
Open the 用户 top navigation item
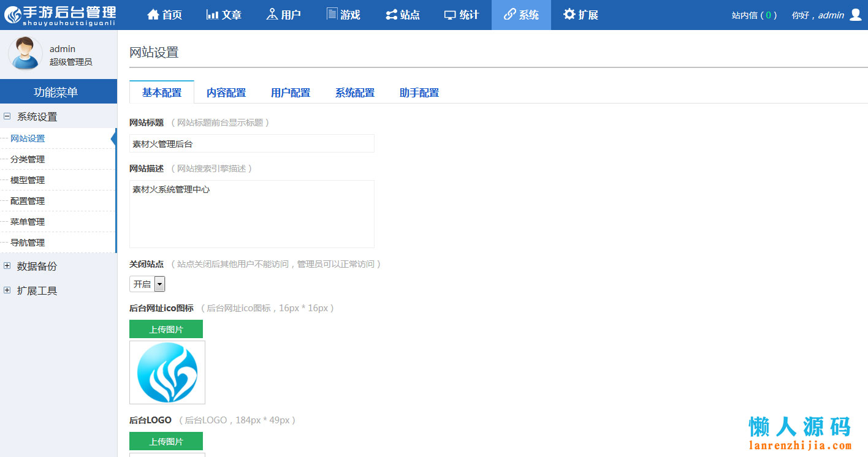[284, 15]
